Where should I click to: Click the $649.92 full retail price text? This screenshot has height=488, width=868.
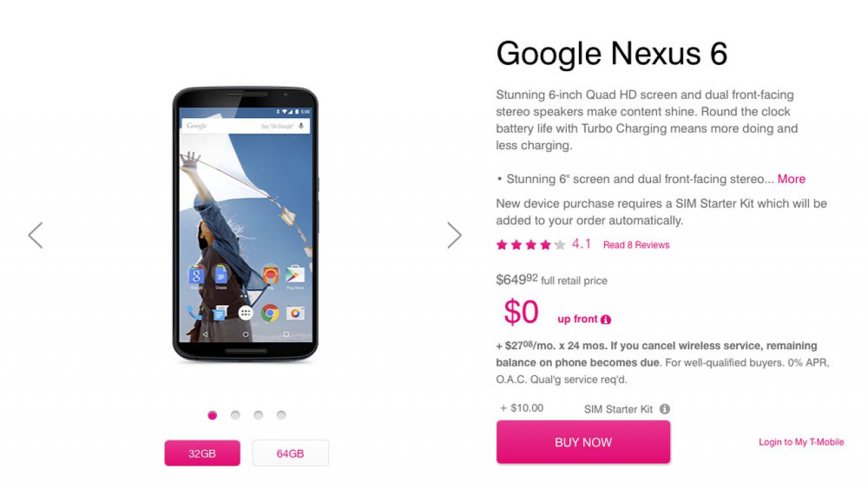click(x=551, y=279)
